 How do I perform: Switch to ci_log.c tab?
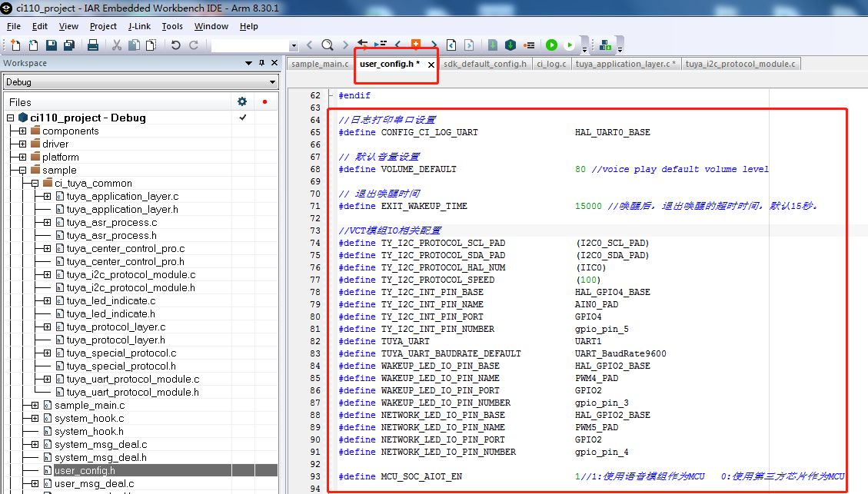551,65
